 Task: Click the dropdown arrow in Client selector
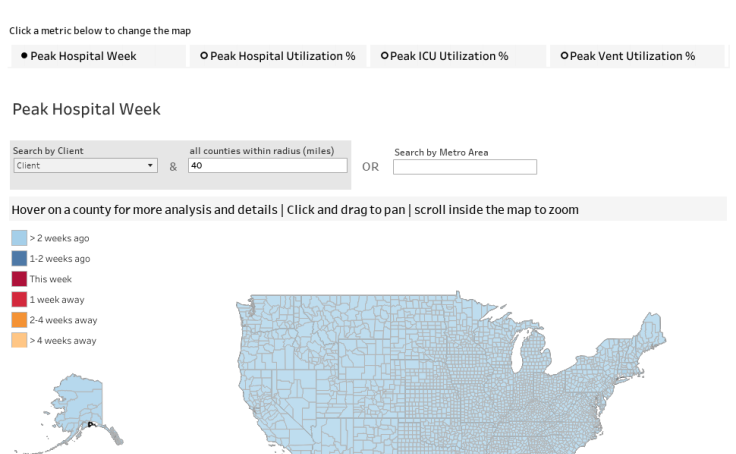[151, 166]
